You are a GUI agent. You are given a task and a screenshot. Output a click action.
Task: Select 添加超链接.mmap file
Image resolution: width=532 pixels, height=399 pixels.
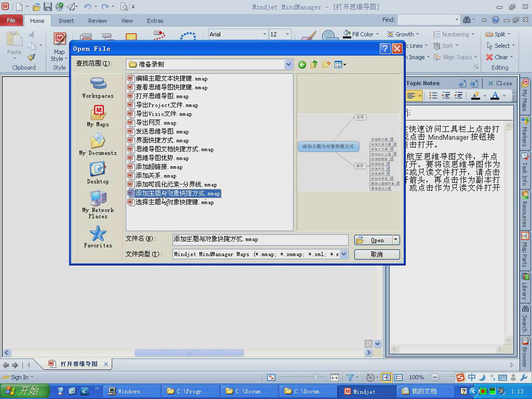(155, 167)
